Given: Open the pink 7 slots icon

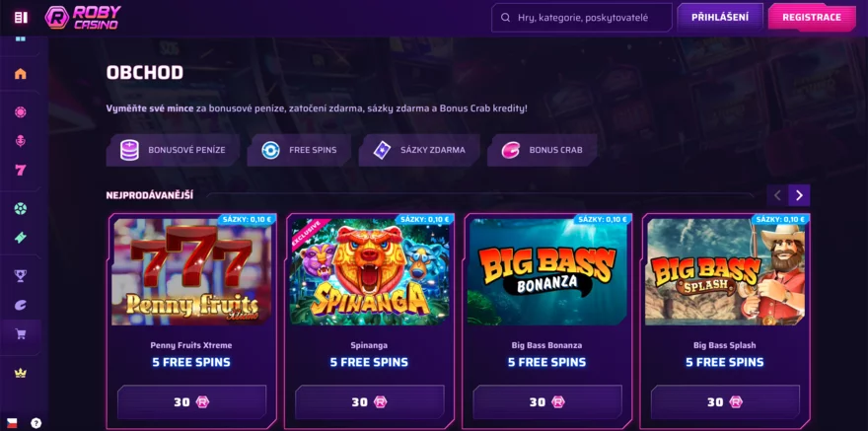Looking at the screenshot, I should coord(21,170).
